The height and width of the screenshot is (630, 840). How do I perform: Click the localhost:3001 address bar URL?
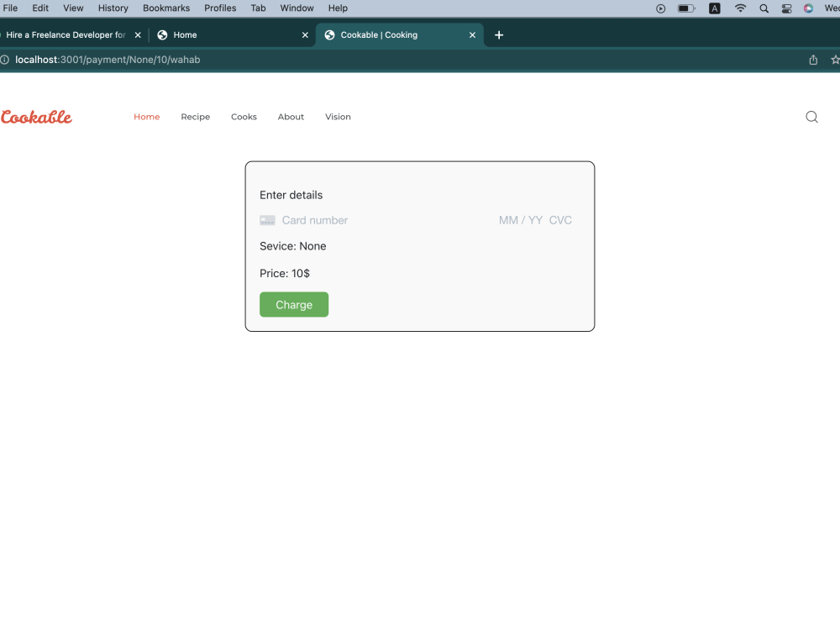(x=108, y=60)
